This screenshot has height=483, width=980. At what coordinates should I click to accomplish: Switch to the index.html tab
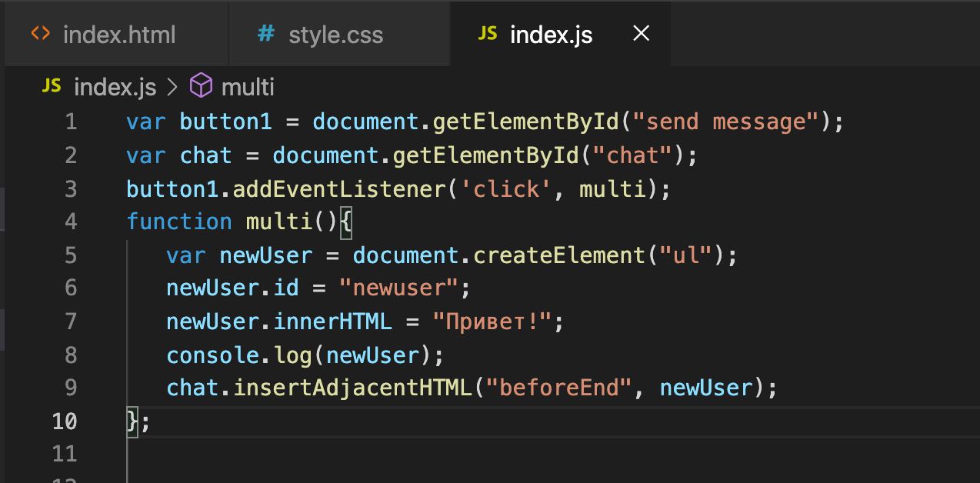click(x=118, y=35)
